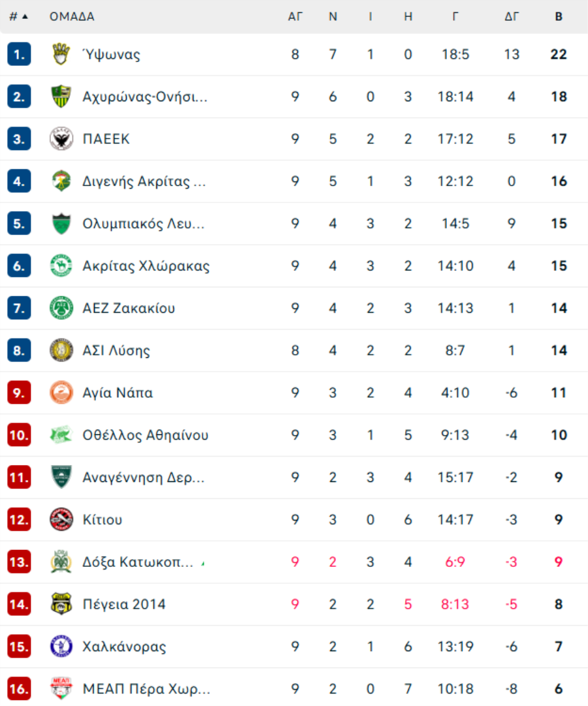
Task: Click the blue rank 1 position badge
Action: [19, 54]
